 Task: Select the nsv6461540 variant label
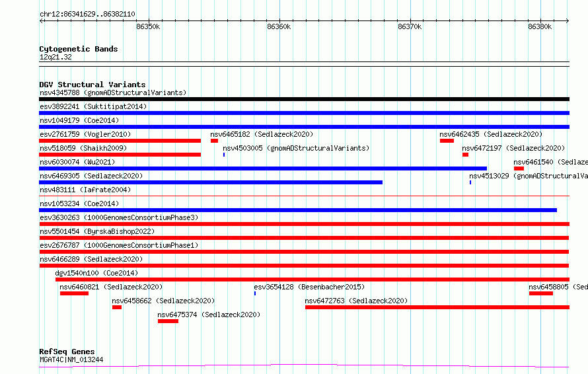tap(550, 162)
